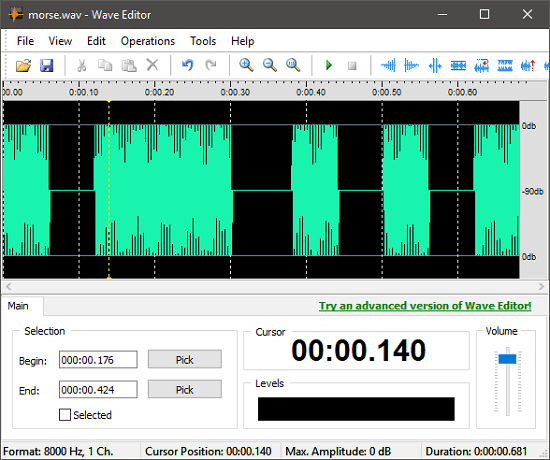Minimize the Wave Editor window
550x460 pixels.
point(442,14)
